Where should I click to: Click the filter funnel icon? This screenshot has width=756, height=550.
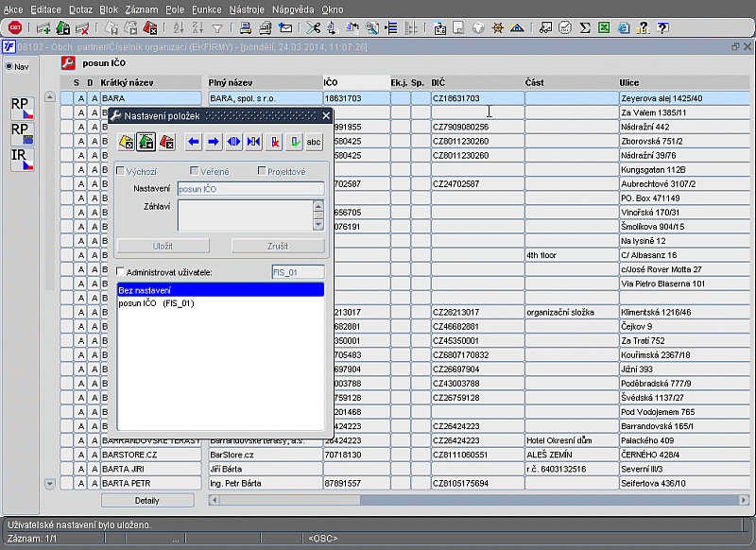217,29
